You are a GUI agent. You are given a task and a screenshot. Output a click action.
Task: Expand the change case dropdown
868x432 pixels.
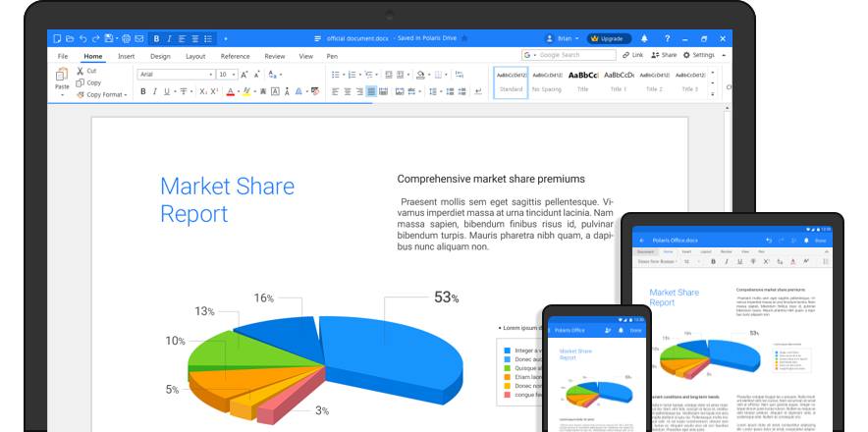(281, 75)
